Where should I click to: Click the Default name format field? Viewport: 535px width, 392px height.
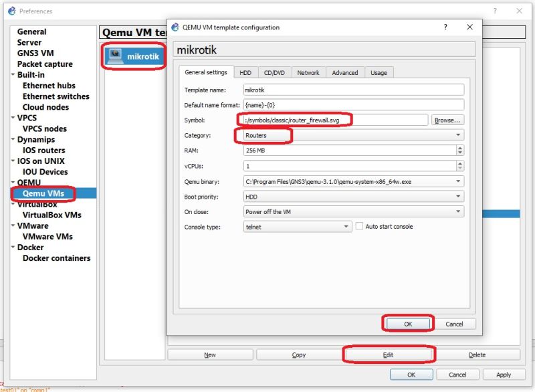[x=354, y=105]
